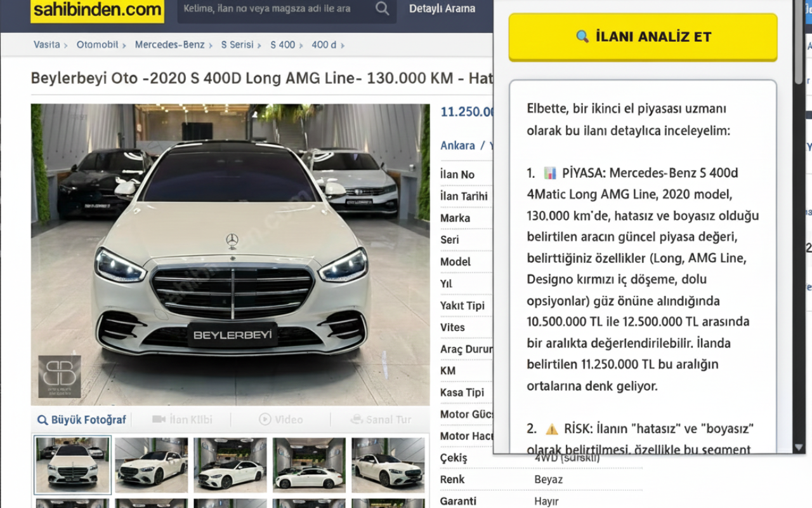Select first thumbnail showing front view
This screenshot has height=508, width=812.
click(x=73, y=465)
